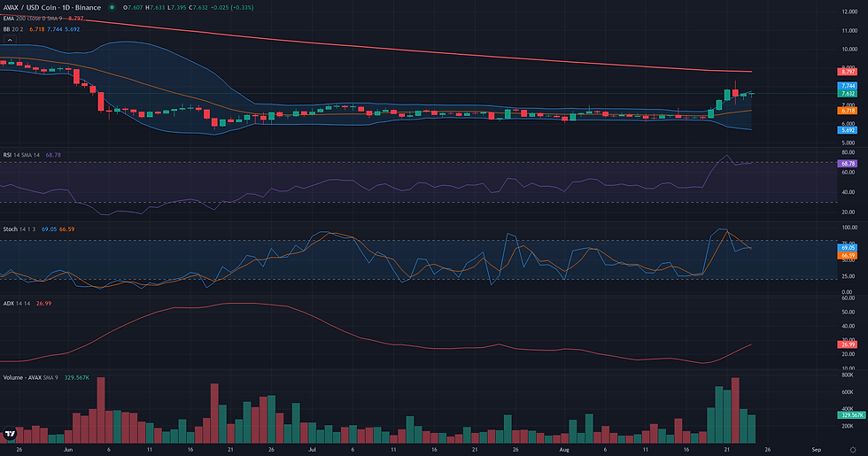Viewport: 868px width, 456px height.
Task: Click the close value C7.632 in header
Action: point(198,8)
